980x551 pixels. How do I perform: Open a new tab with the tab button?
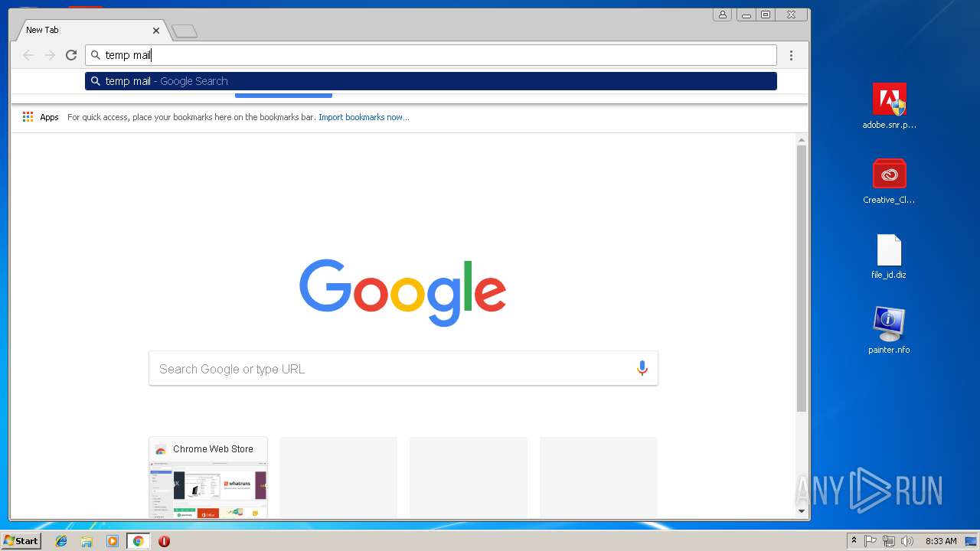coord(185,31)
